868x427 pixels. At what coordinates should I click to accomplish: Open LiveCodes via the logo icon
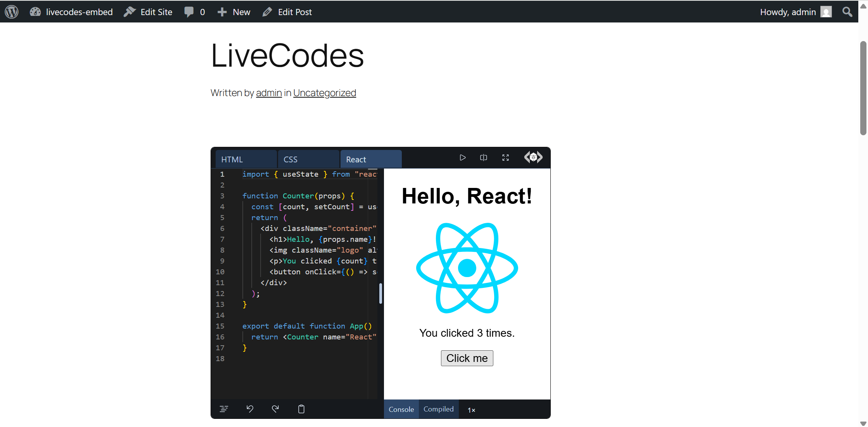click(x=533, y=157)
